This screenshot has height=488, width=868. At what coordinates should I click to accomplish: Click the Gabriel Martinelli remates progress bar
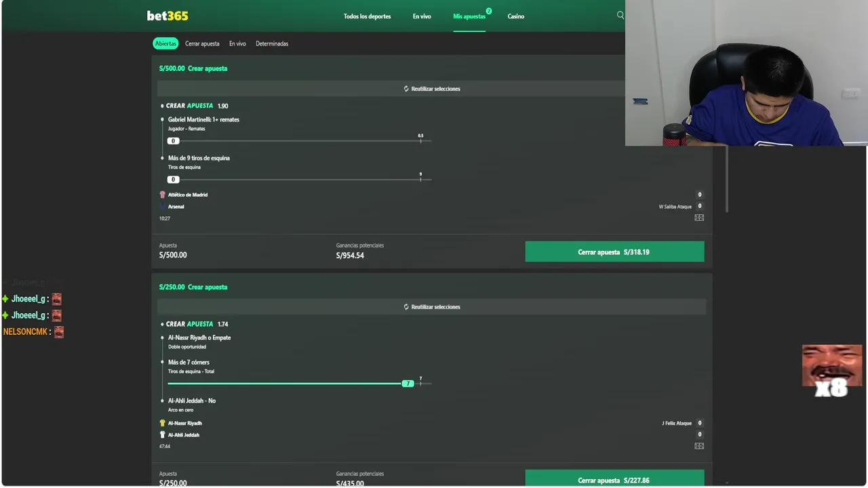pos(299,141)
